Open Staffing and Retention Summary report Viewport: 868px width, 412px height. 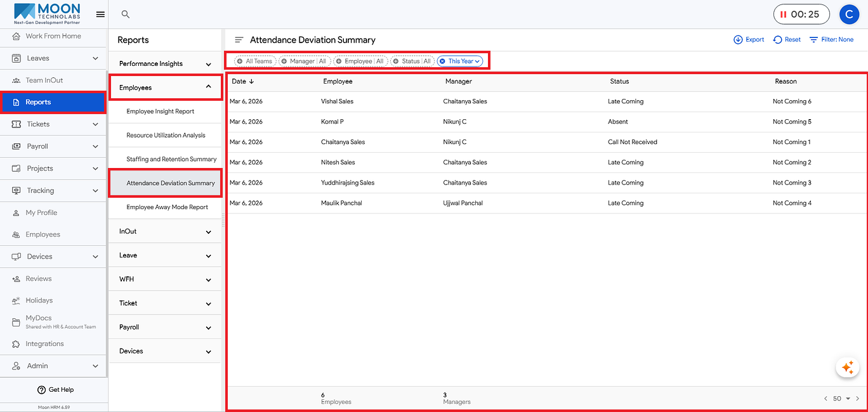point(165,160)
